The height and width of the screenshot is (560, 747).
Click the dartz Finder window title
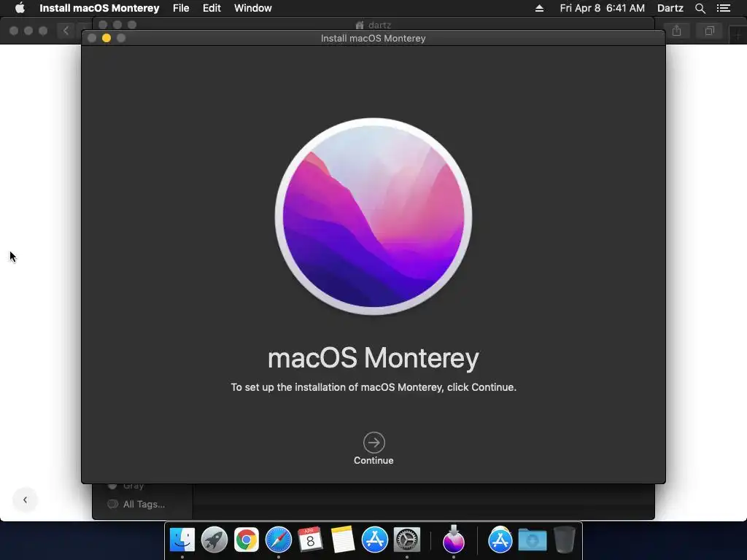(373, 25)
